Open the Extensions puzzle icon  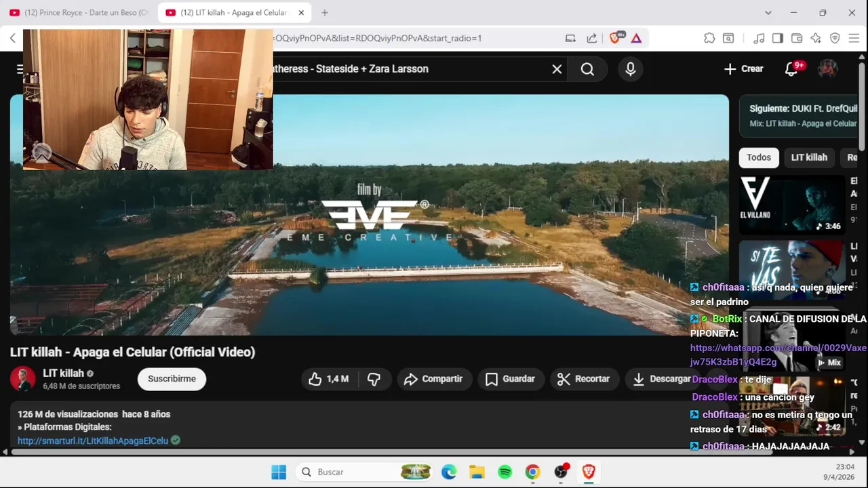tap(709, 38)
